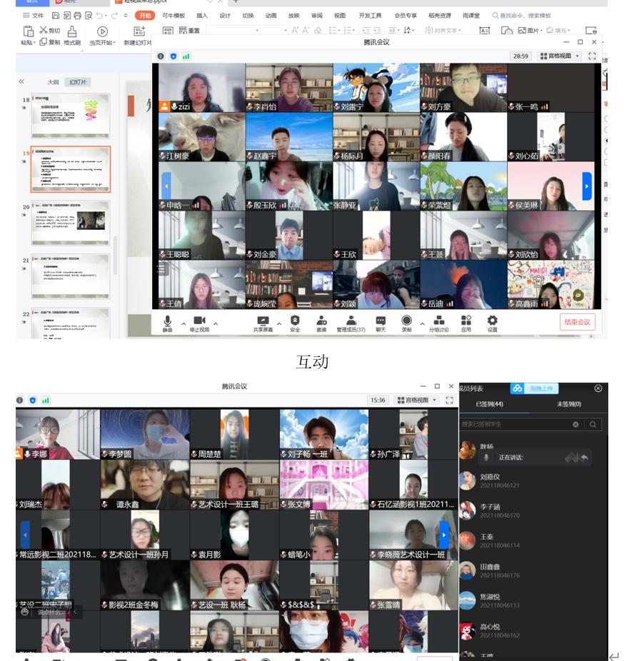Image resolution: width=644 pixels, height=661 pixels.
Task: Start recording with the 录制 icon
Action: (406, 323)
